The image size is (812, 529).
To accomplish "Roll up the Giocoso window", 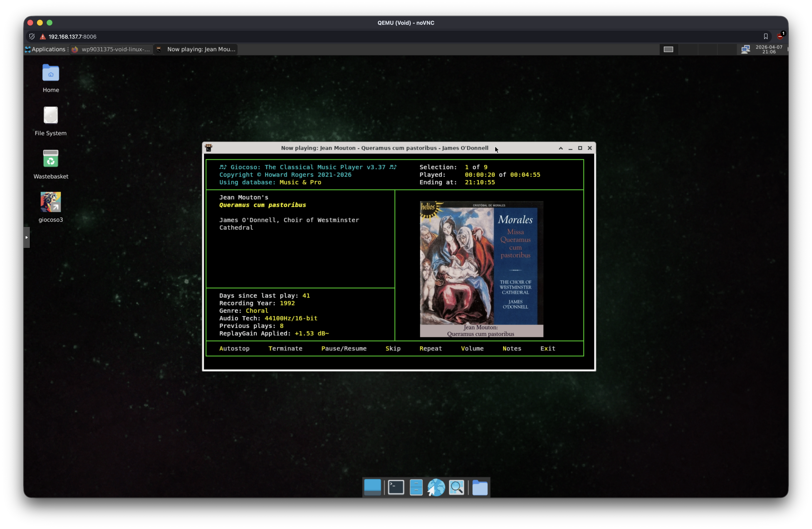I will (560, 148).
